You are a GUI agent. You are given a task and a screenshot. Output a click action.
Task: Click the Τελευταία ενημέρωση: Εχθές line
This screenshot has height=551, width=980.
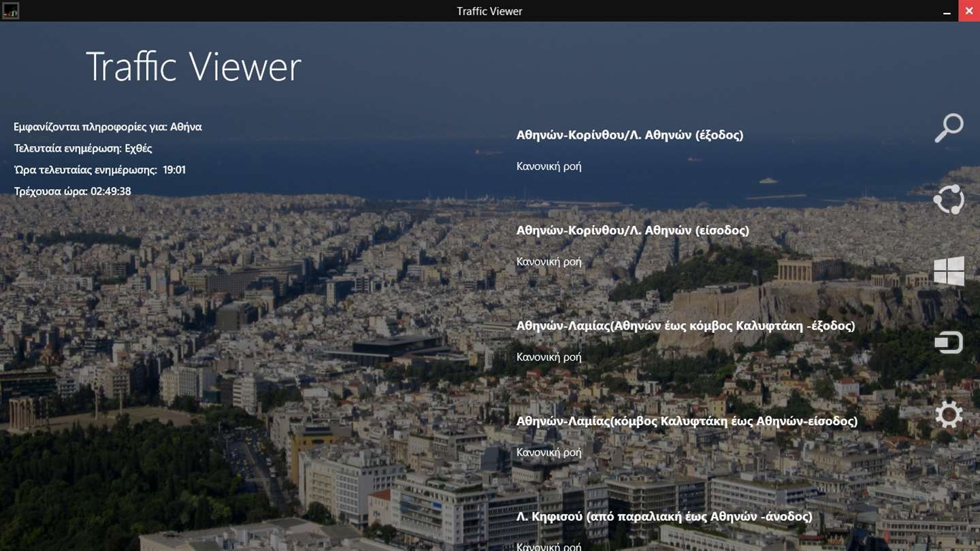83,148
